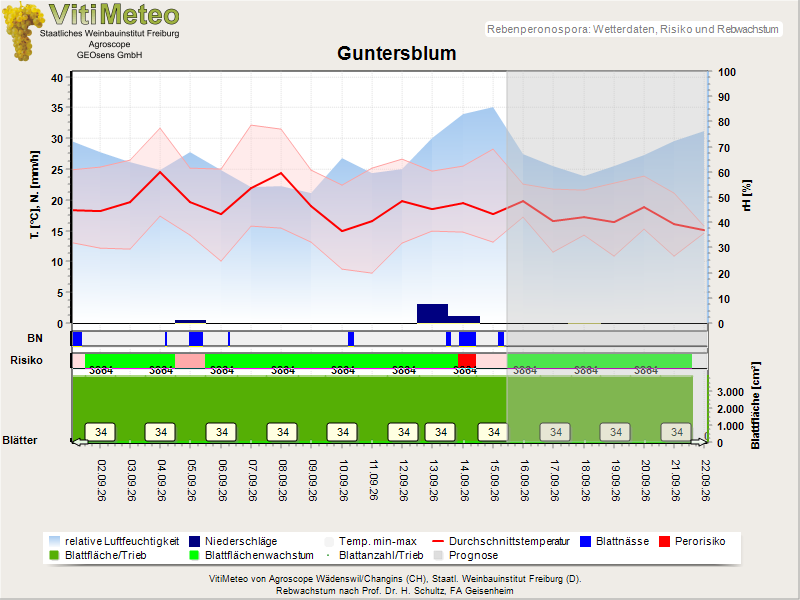Click the 02.09.26 date label
800x600 pixels.
click(x=102, y=480)
